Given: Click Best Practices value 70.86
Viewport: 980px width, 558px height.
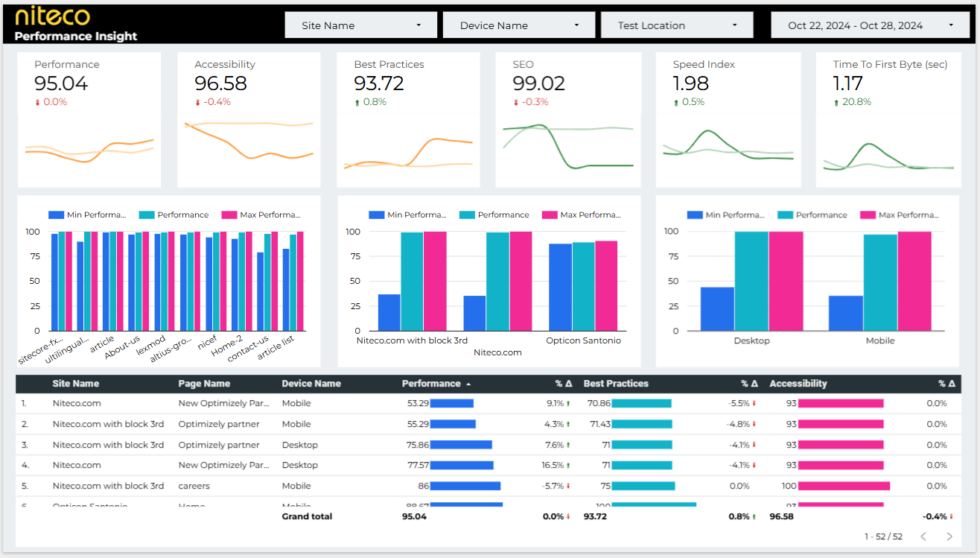Looking at the screenshot, I should click(599, 403).
